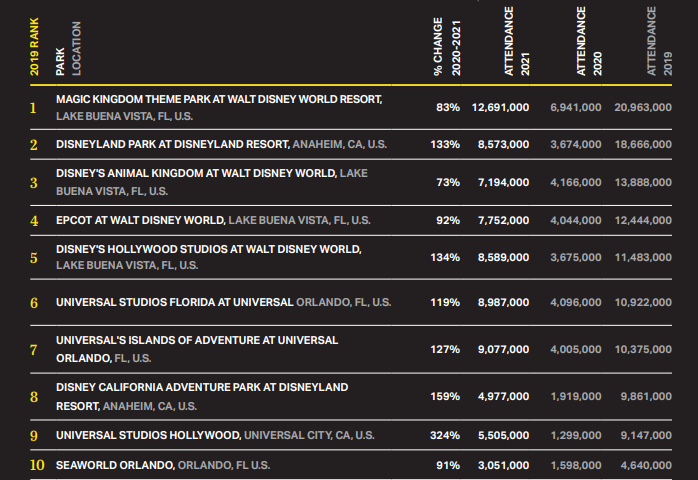Select rank number 10 in yellow

37,465
